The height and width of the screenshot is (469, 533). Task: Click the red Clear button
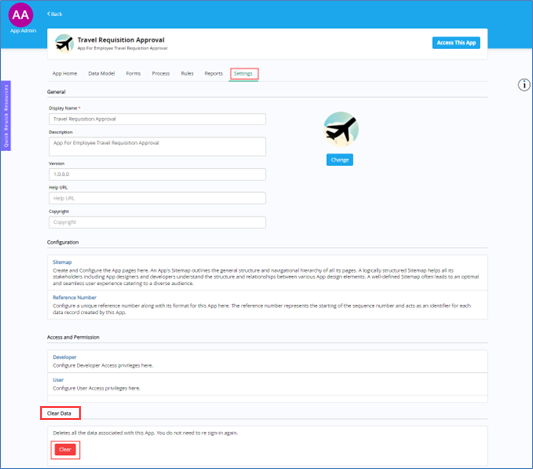[65, 450]
